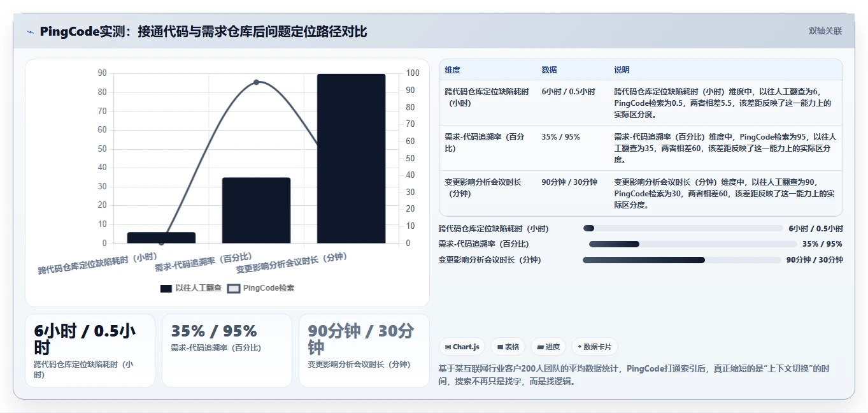This screenshot has height=413, width=868.
Task: Click the 进度 tag chip
Action: point(548,347)
